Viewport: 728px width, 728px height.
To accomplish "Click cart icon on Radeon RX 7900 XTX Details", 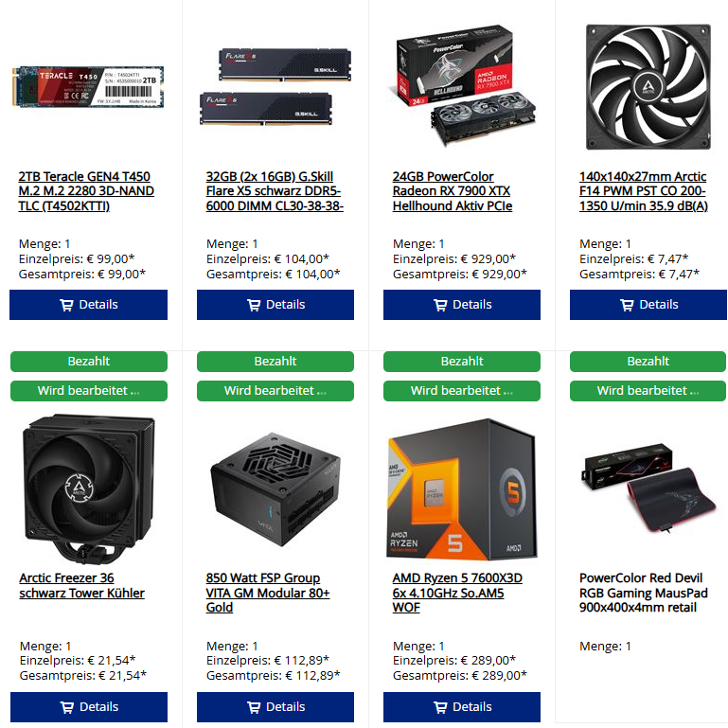I will [440, 305].
